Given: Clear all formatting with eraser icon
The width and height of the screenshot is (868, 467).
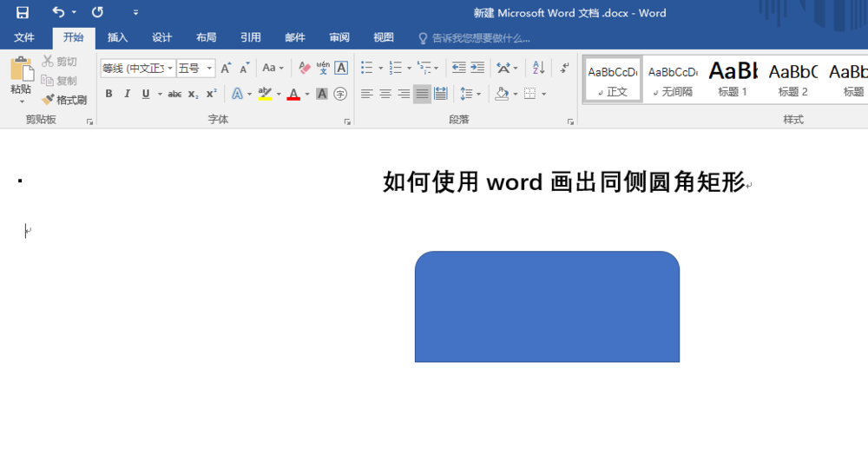Looking at the screenshot, I should click(x=304, y=68).
